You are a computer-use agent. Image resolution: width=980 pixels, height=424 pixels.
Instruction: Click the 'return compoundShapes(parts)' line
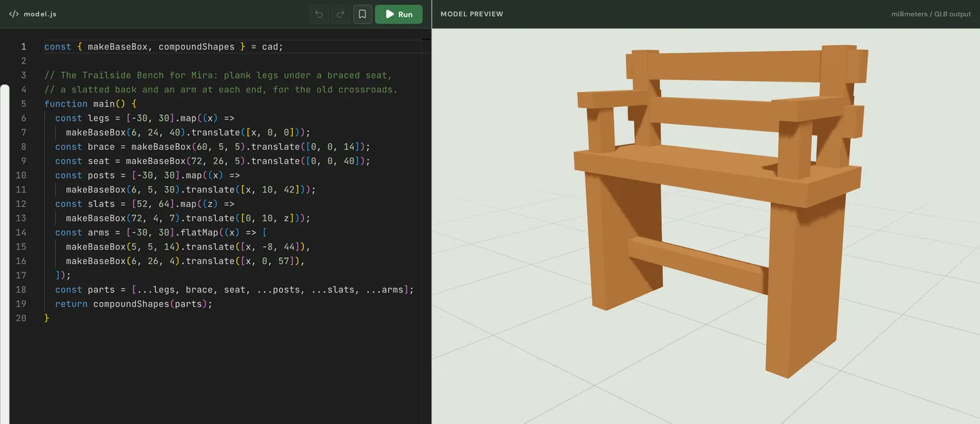pos(134,304)
